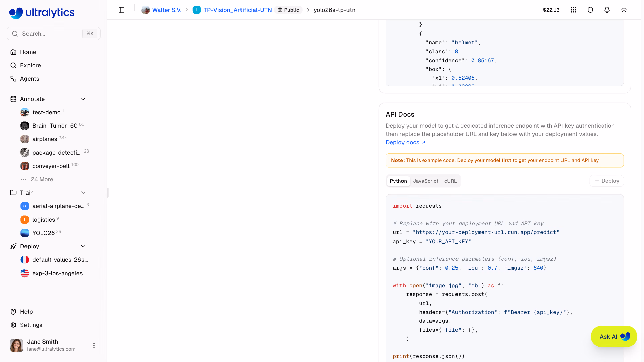
Task: Click logistics project orange icon
Action: 25,220
